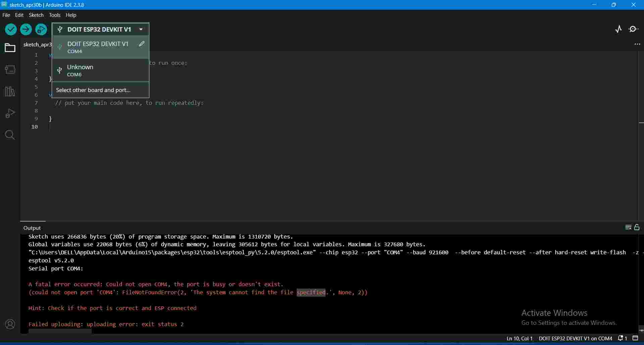Image resolution: width=644 pixels, height=345 pixels.
Task: Click the Ln 10, Col 1 cursor position
Action: [x=519, y=338]
